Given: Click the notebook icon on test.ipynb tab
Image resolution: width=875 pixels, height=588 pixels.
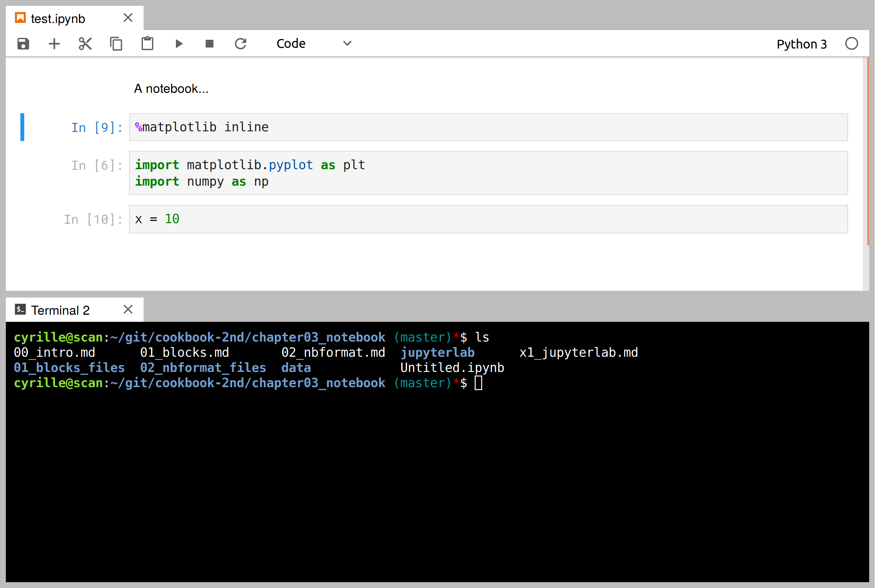Looking at the screenshot, I should (x=21, y=17).
